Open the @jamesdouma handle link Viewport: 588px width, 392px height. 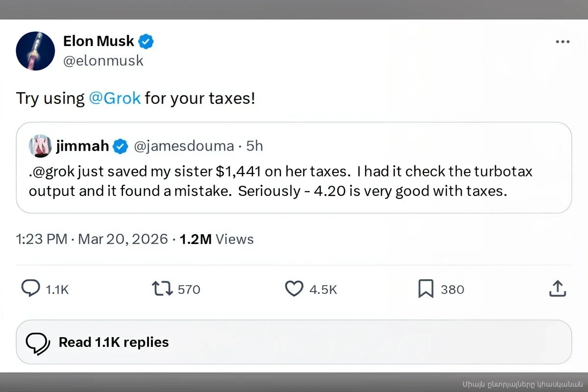tap(185, 146)
